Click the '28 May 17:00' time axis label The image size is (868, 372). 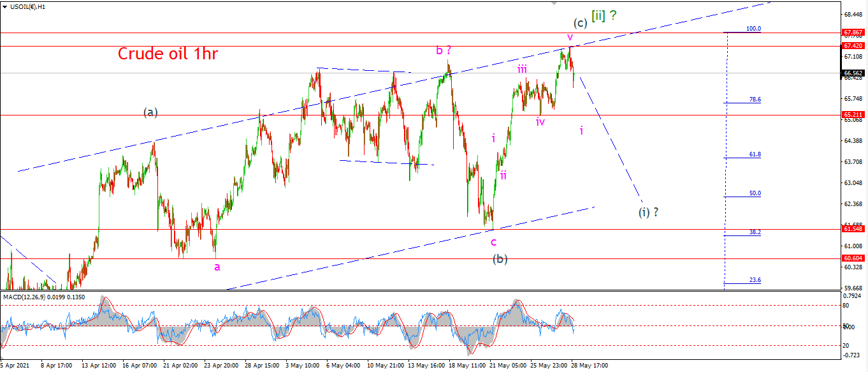pos(591,366)
